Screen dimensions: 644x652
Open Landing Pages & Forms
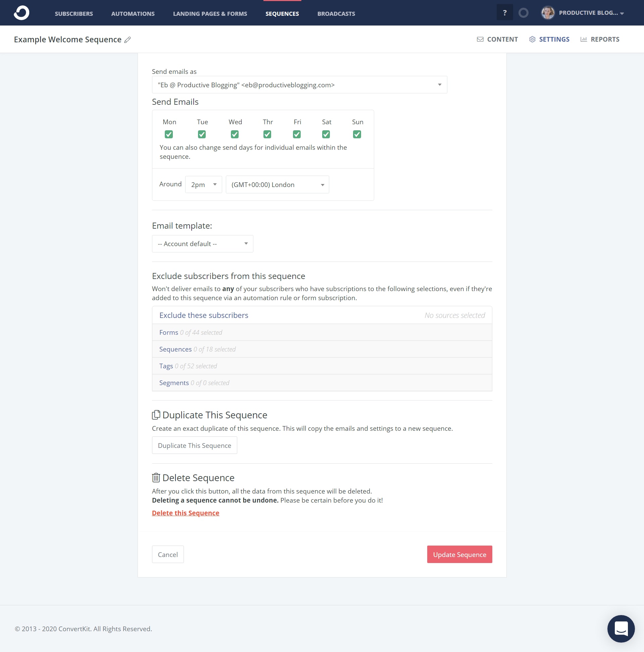pos(210,14)
